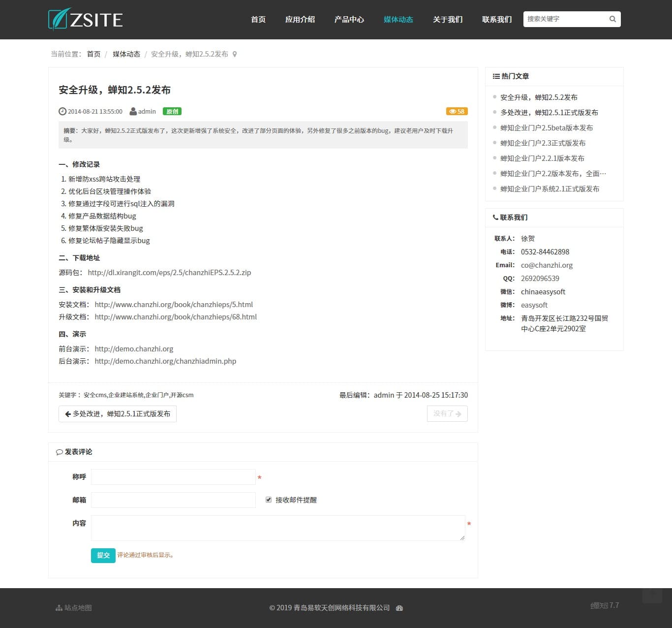Click the co@chanzhi.org email address
Viewport: 672px width, 628px height.
tap(547, 265)
